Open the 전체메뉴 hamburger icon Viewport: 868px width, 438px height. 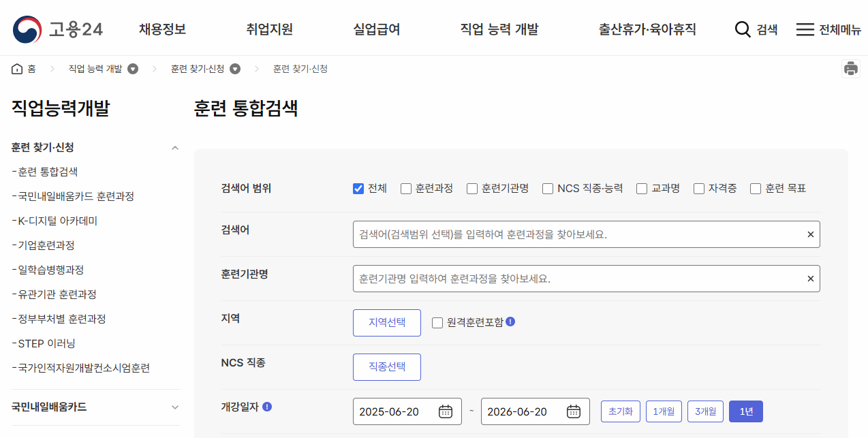click(804, 29)
